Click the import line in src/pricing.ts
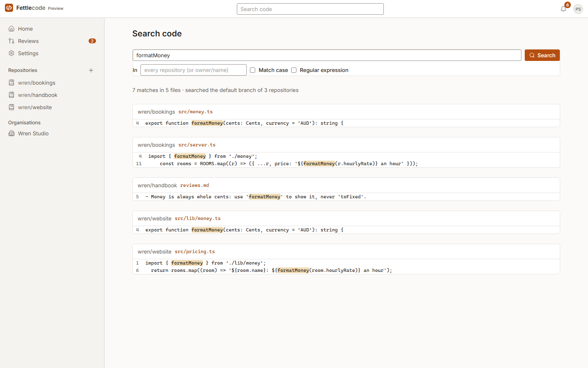 click(x=346, y=263)
